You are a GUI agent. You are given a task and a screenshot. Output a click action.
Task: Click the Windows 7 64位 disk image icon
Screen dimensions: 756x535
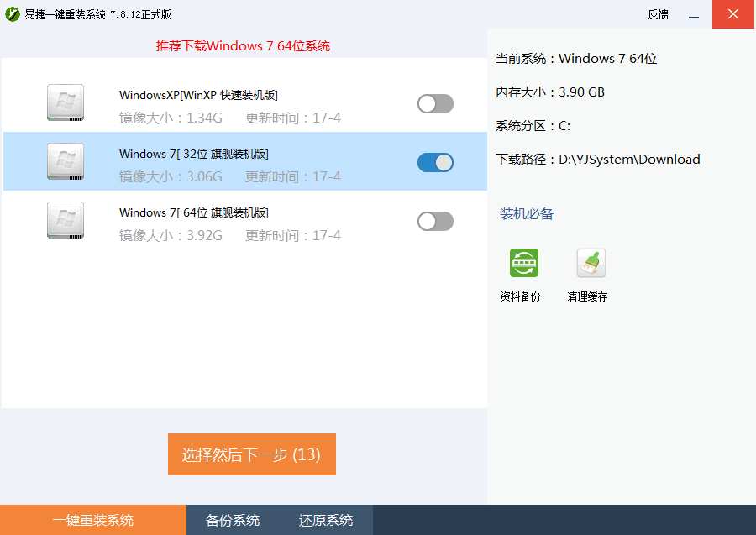click(66, 220)
